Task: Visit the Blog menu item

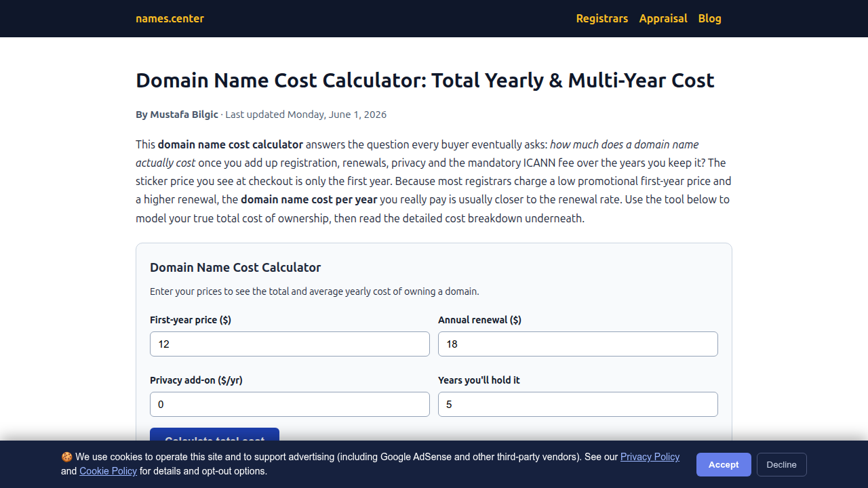Action: click(x=710, y=18)
